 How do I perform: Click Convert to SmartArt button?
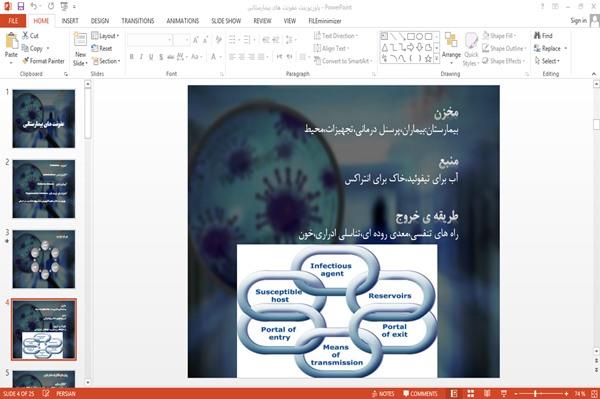pos(343,61)
